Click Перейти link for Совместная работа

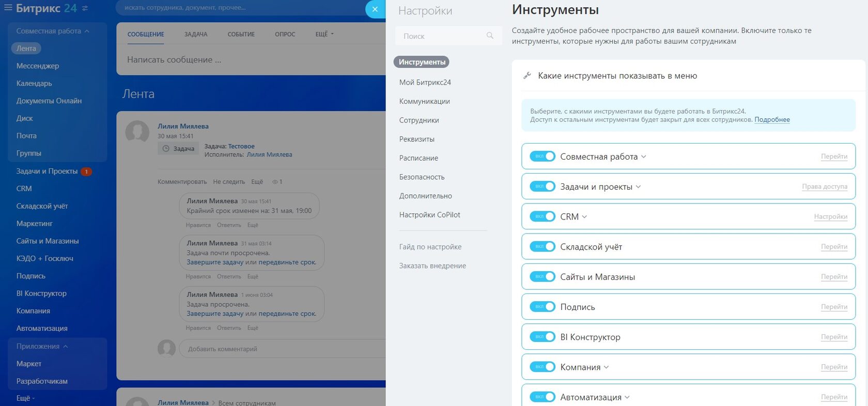tap(834, 157)
